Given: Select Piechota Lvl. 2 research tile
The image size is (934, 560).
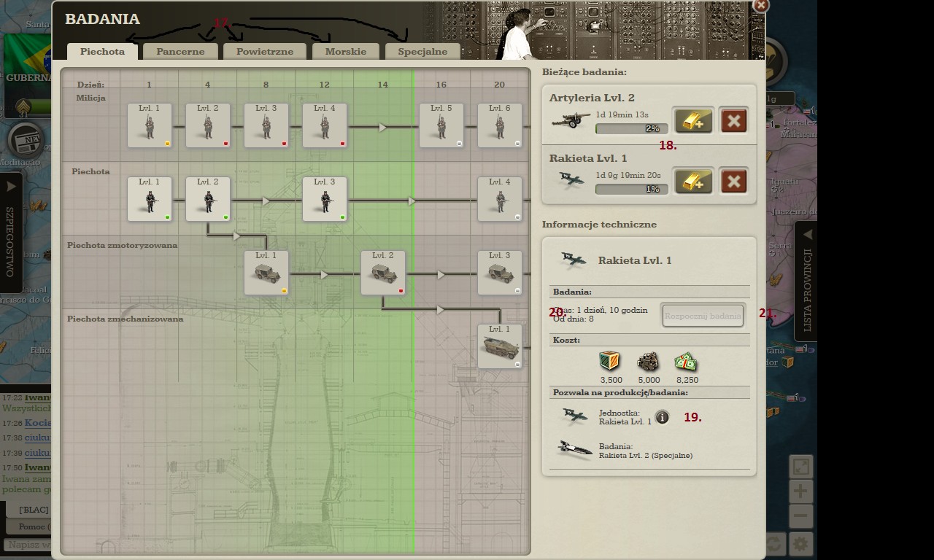Looking at the screenshot, I should (208, 199).
